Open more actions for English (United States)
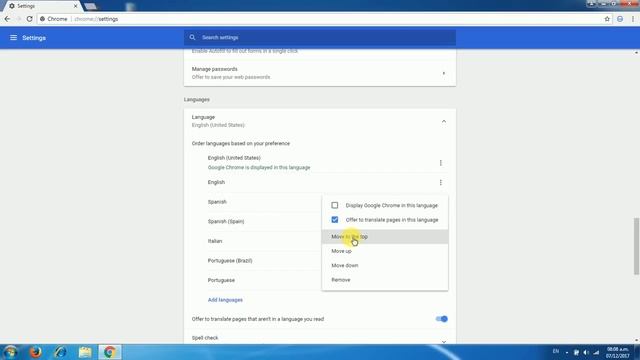 point(440,163)
